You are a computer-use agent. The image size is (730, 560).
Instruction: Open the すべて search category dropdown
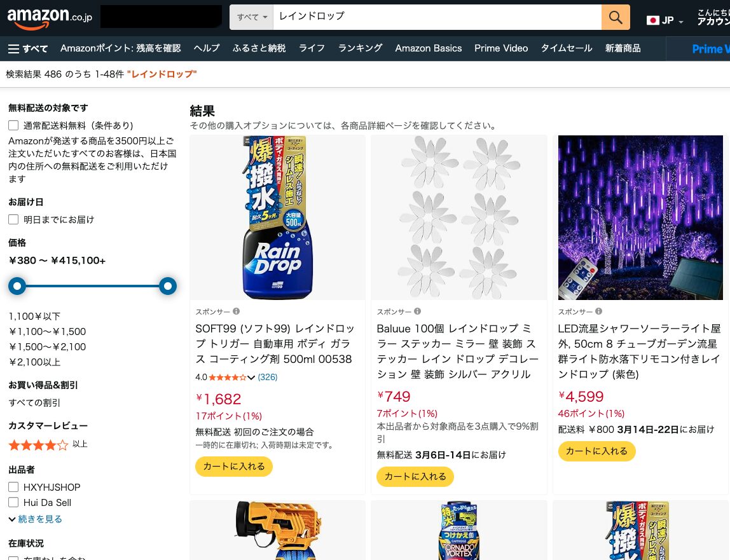[x=252, y=17]
